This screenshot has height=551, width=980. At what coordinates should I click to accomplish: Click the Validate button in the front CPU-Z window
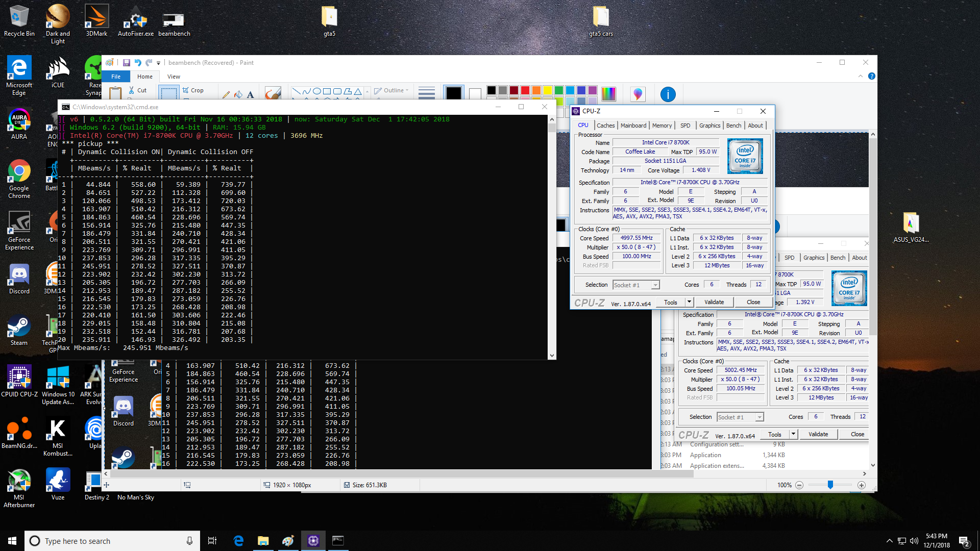point(714,302)
